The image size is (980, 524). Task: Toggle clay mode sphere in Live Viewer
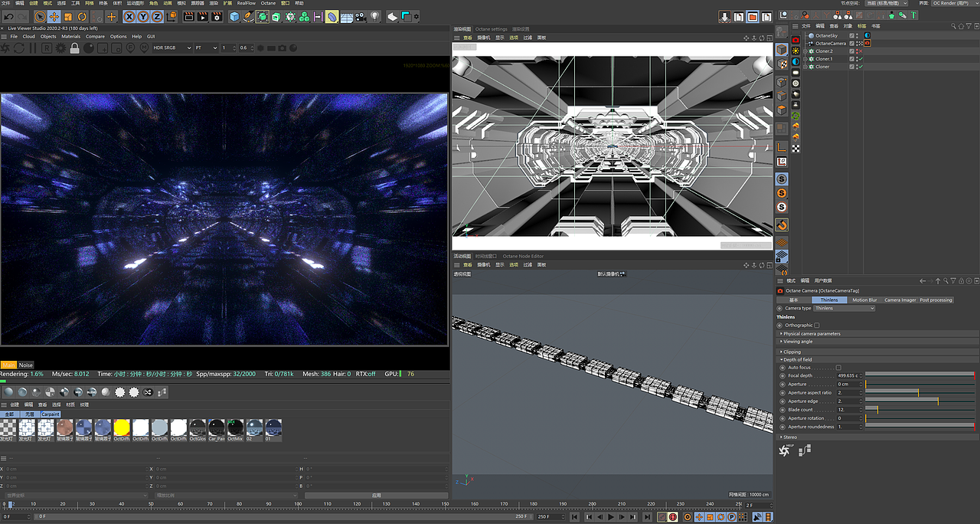click(x=88, y=47)
